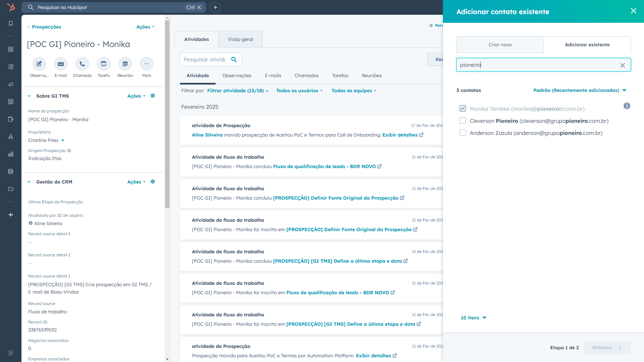Open the Reporting bar chart icon

click(11, 154)
